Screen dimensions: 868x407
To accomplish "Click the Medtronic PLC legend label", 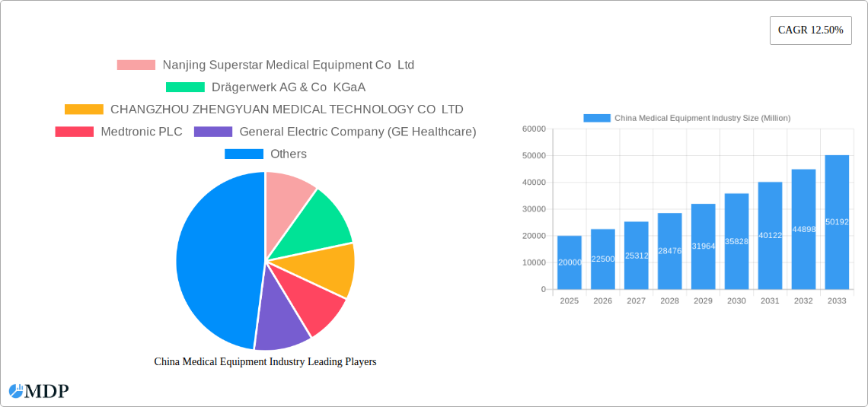I will 142,132.
